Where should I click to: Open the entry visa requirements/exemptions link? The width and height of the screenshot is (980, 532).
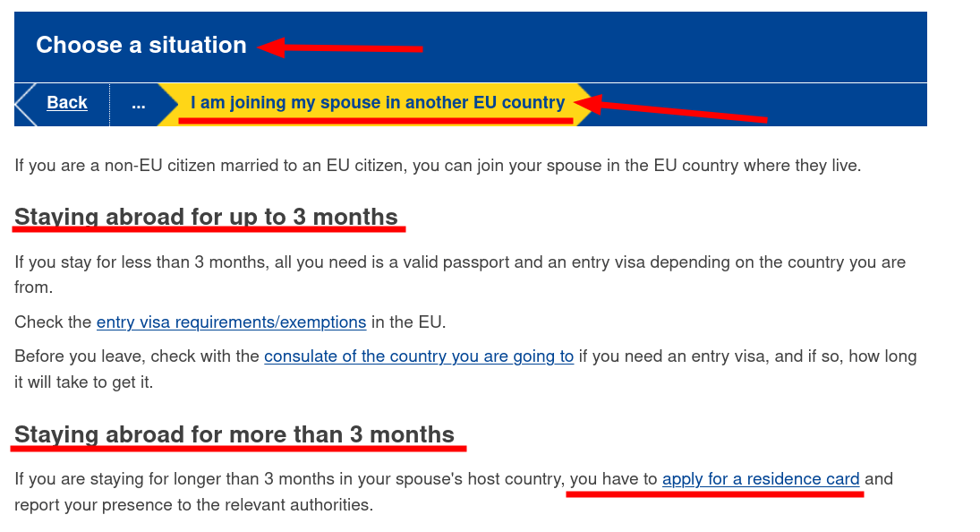231,322
